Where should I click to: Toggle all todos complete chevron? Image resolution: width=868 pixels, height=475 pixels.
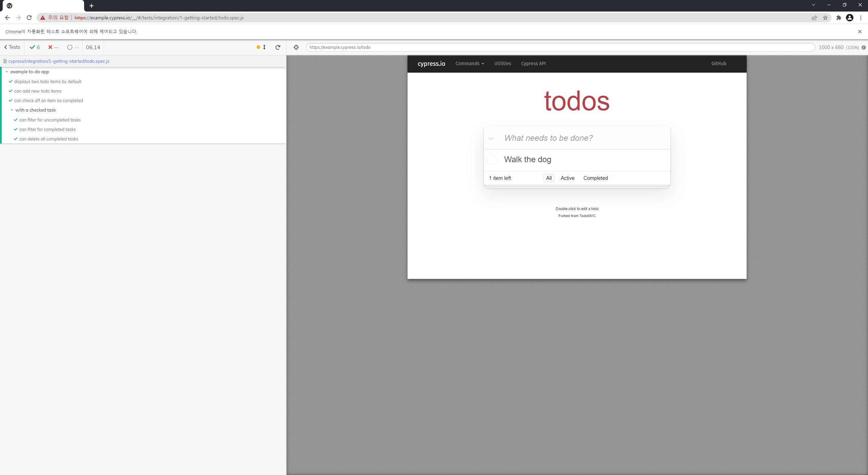click(x=491, y=138)
